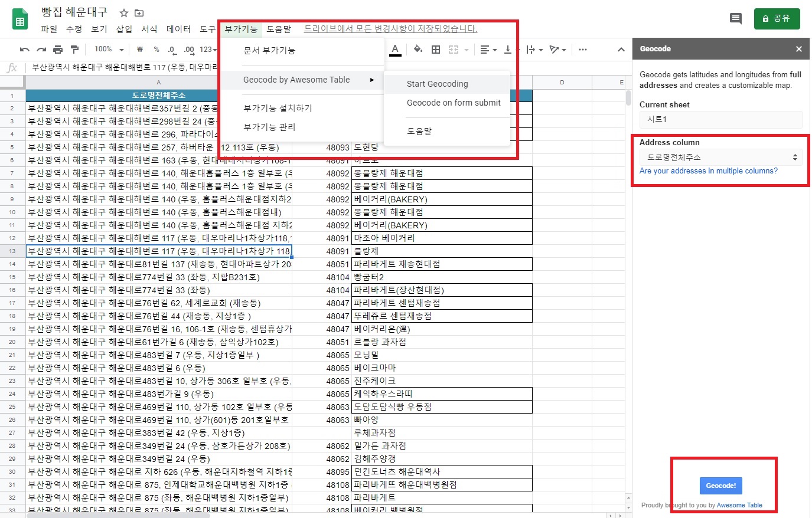Expand Geocode by Awesome Table submenu
Screen dimensions: 812x518
301,80
